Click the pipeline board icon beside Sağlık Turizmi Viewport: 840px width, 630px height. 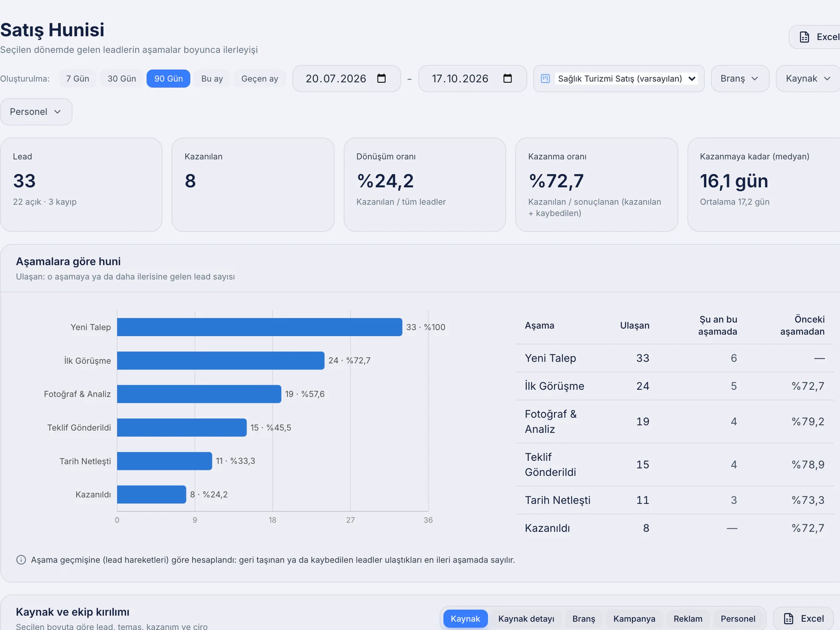click(545, 79)
